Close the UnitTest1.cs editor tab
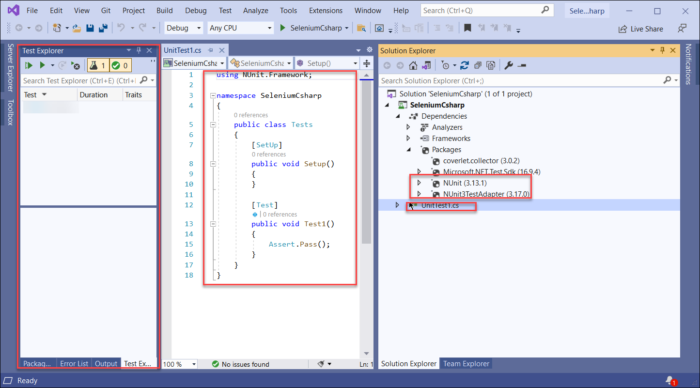This screenshot has width=700, height=388. 221,50
